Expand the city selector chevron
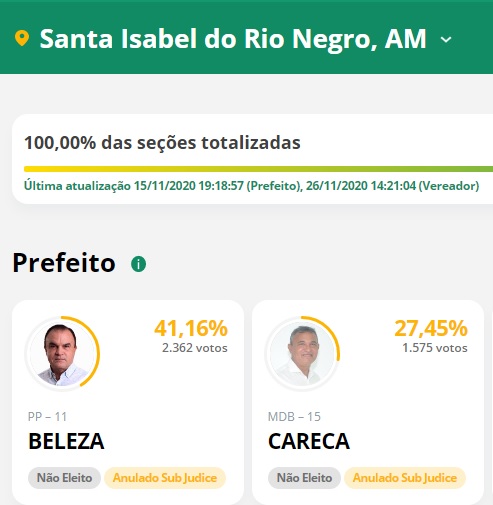 tap(446, 40)
